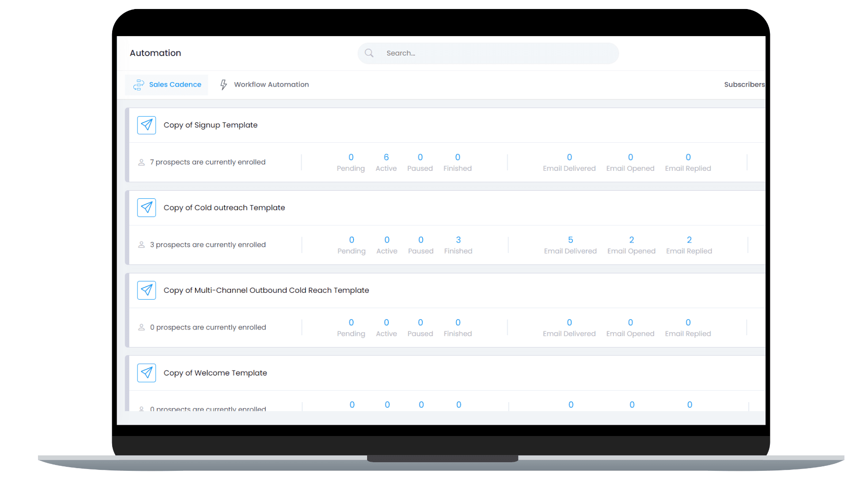Click the paper plane icon on Copy of Welcome Template
The width and height of the screenshot is (868, 488).
pyautogui.click(x=146, y=372)
